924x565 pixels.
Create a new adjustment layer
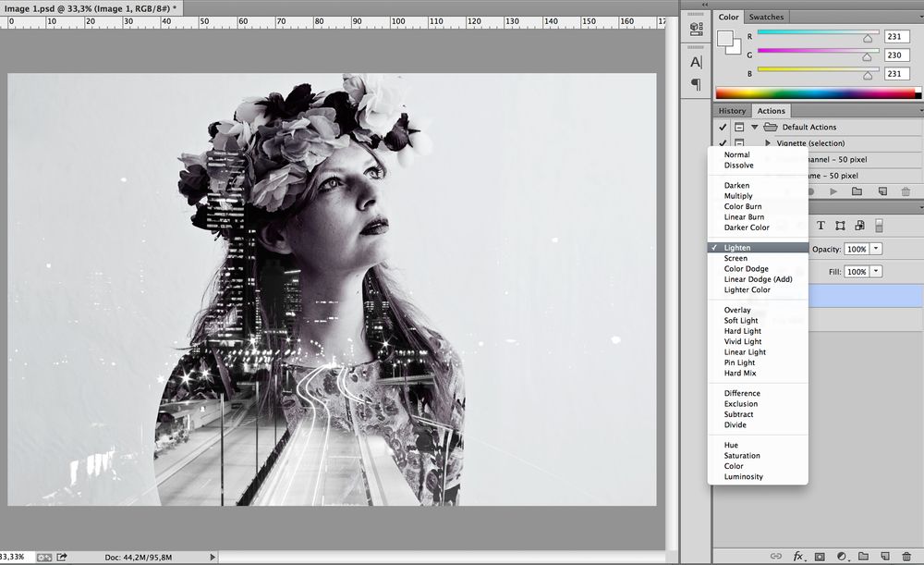pos(841,557)
